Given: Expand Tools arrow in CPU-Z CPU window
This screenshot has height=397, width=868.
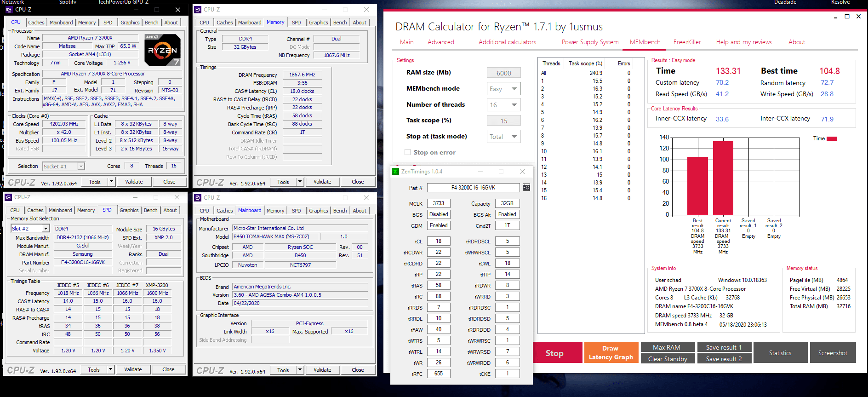Looking at the screenshot, I should (111, 182).
